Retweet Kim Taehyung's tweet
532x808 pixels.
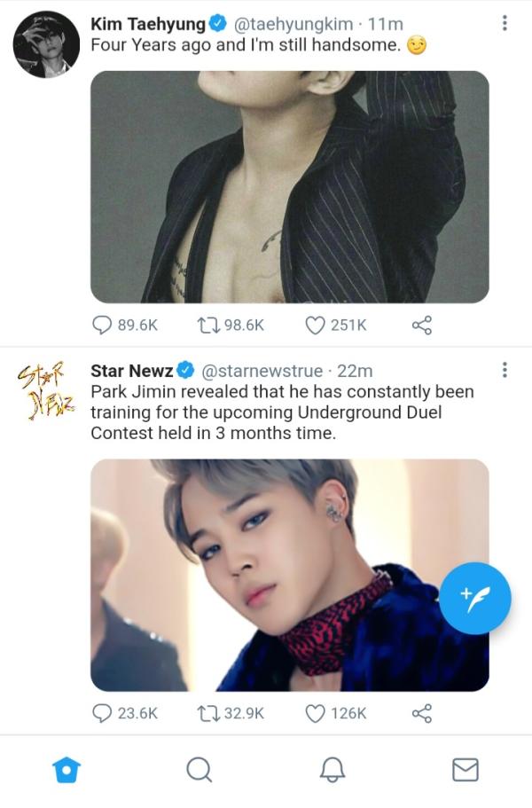[210, 326]
